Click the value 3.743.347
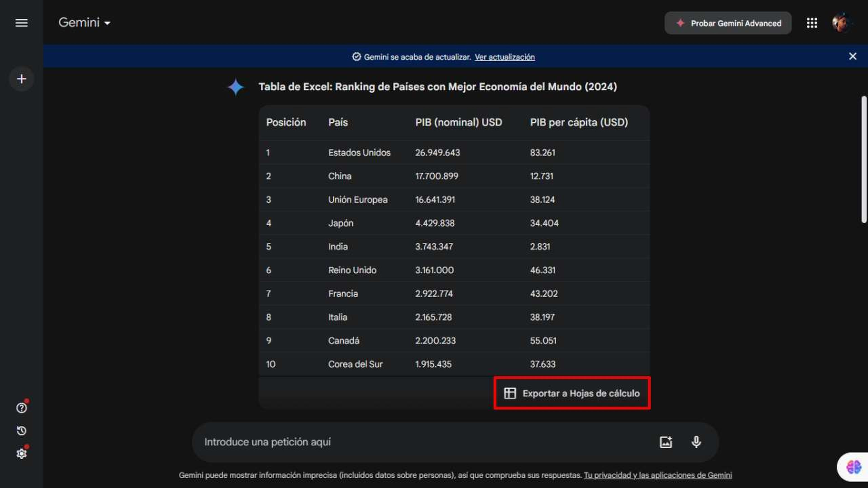 [x=434, y=246]
